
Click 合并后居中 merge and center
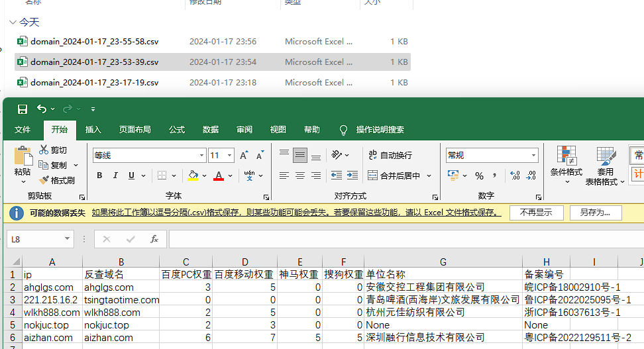[394, 175]
